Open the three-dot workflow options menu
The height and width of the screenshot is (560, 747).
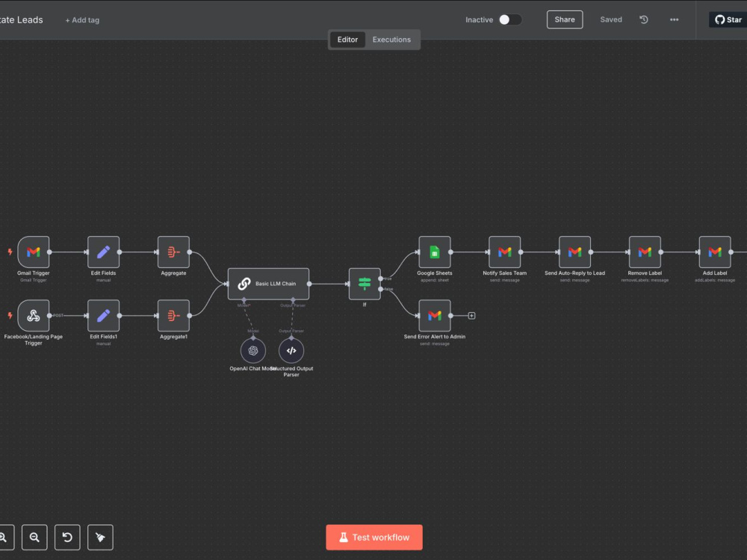[674, 19]
